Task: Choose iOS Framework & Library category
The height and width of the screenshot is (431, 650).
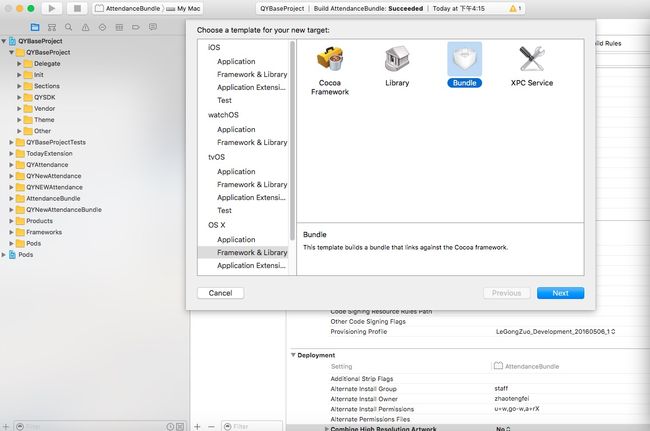Action: tap(252, 74)
